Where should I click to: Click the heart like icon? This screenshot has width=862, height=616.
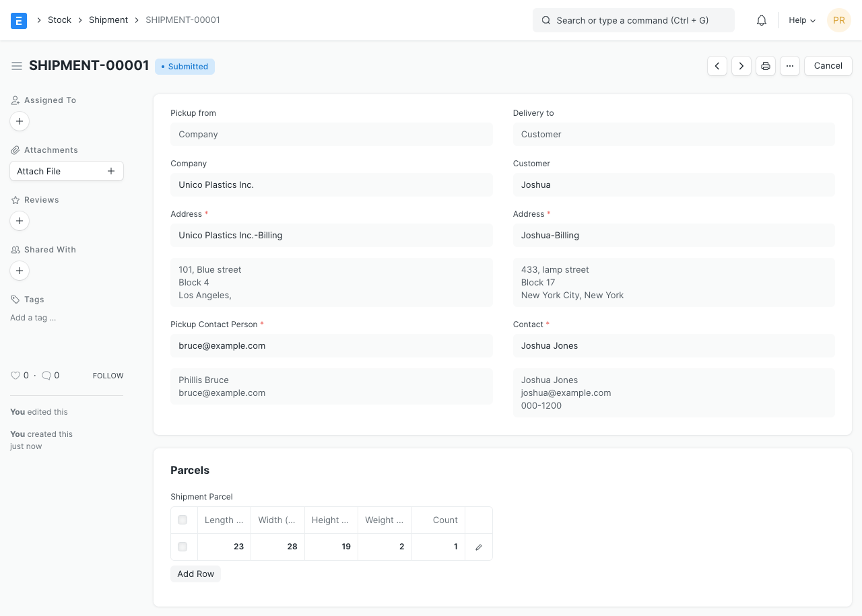15,376
